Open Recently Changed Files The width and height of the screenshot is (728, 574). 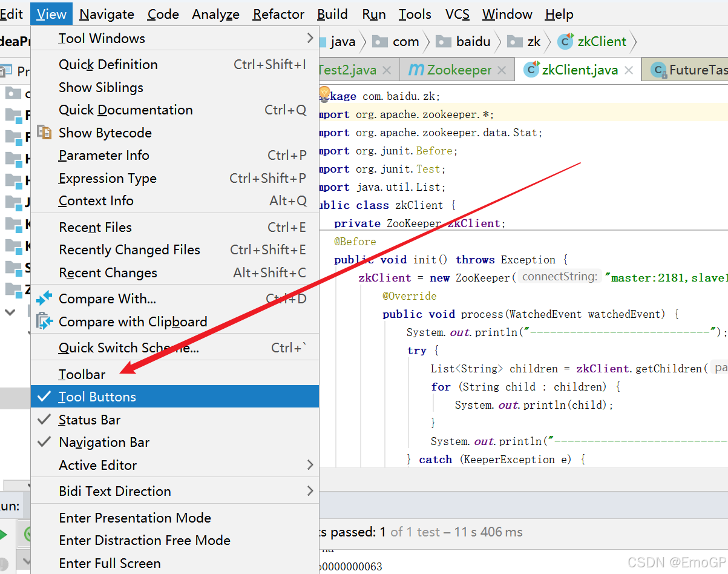click(x=175, y=249)
